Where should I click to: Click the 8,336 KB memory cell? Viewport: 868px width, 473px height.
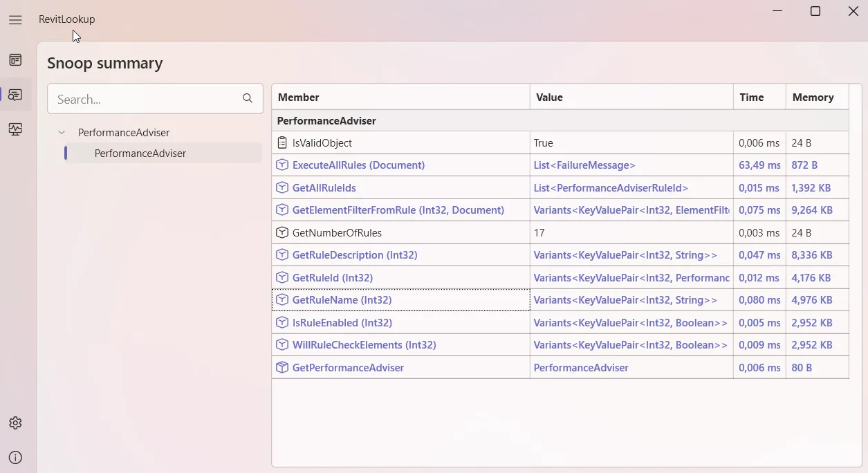click(817, 255)
